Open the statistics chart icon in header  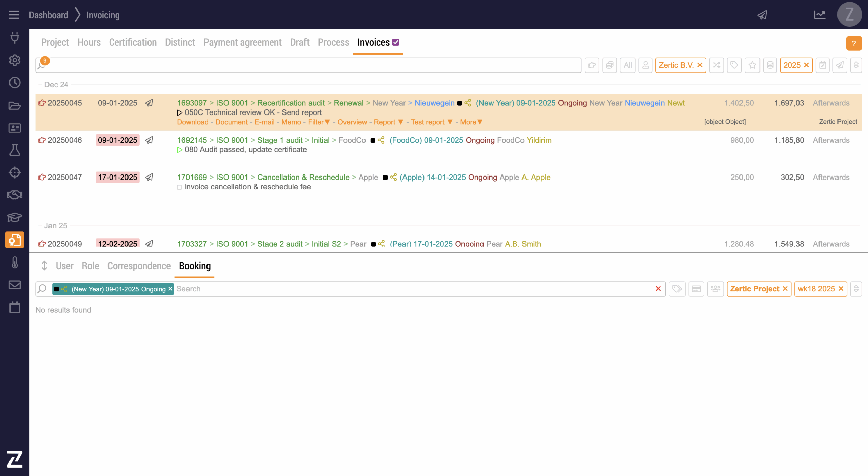coord(820,15)
